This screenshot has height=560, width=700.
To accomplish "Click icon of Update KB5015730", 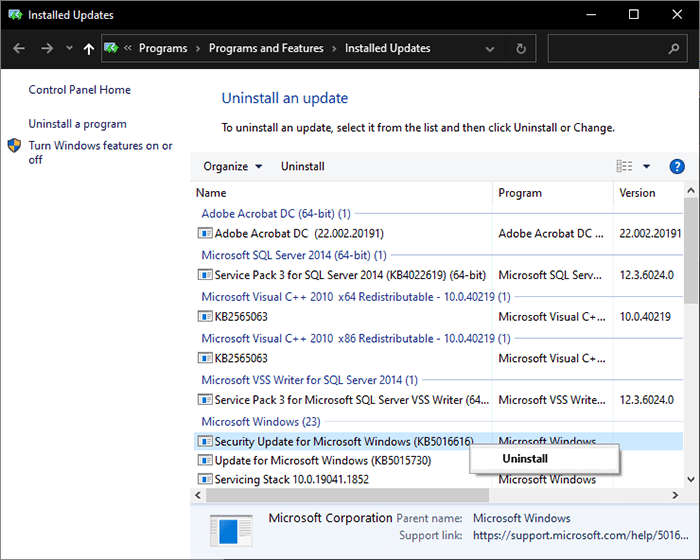I will click(205, 460).
